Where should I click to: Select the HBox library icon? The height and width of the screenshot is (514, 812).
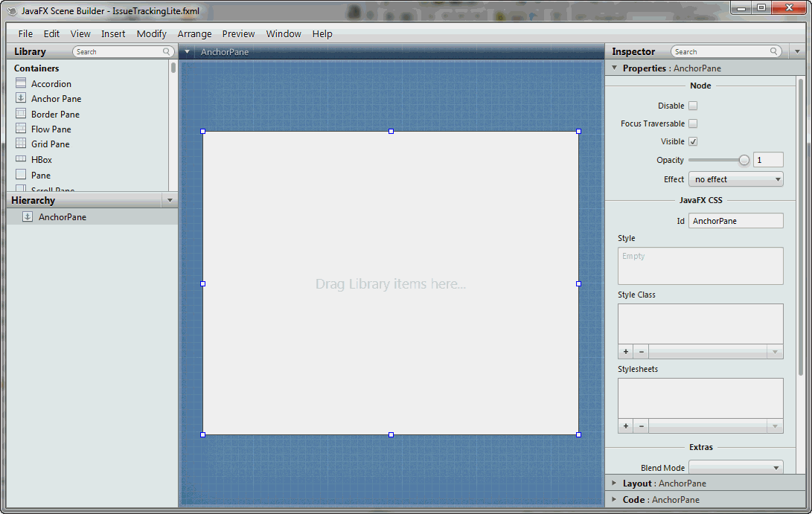click(21, 159)
